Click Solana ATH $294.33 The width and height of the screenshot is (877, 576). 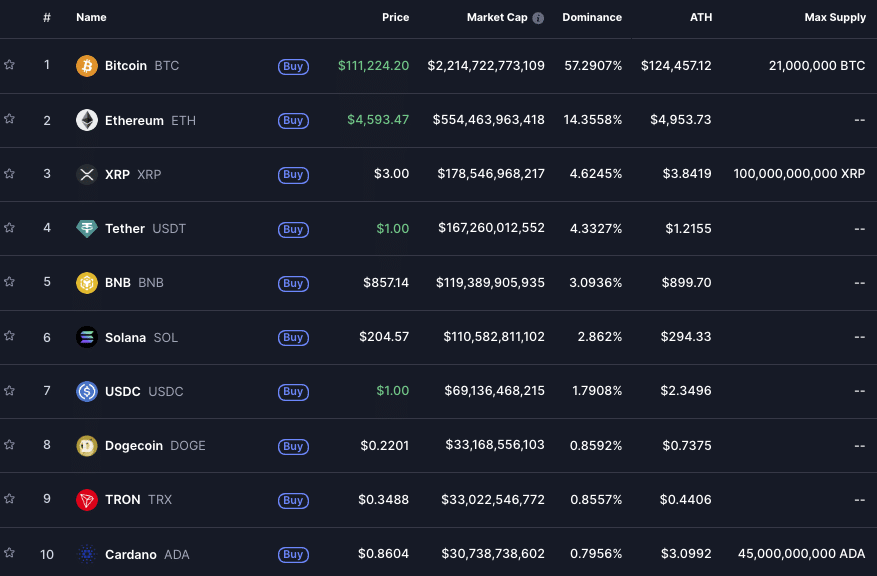point(686,337)
